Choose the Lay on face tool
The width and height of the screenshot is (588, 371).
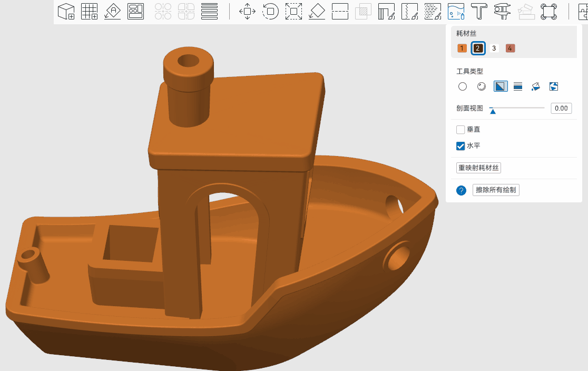317,11
